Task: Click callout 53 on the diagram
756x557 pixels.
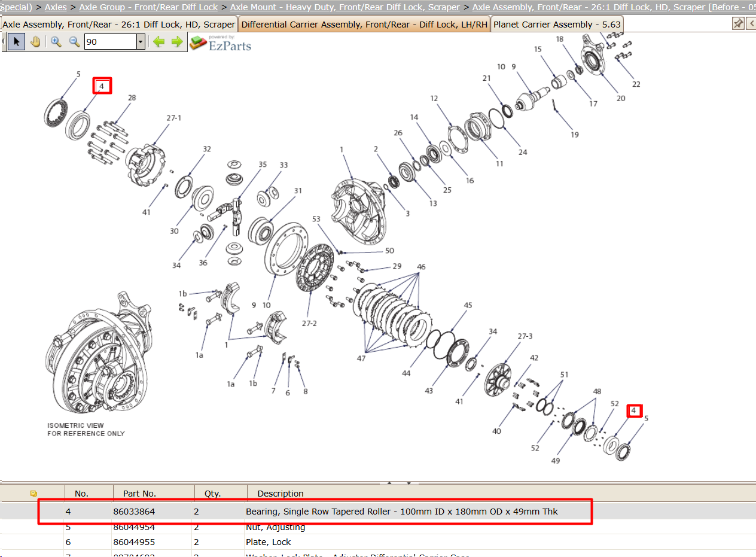Action: pyautogui.click(x=316, y=219)
